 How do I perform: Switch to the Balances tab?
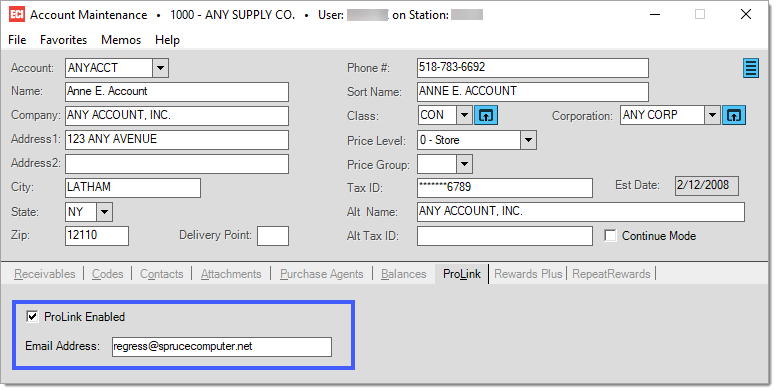pyautogui.click(x=403, y=274)
